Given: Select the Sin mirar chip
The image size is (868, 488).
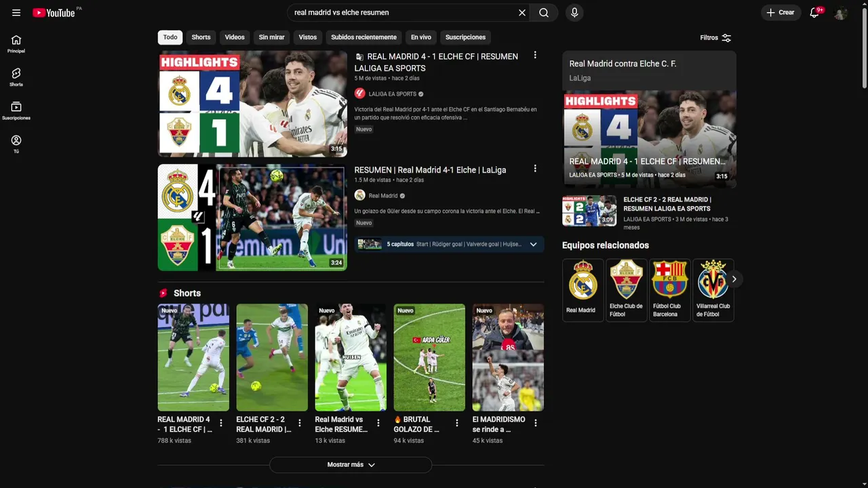Looking at the screenshot, I should (x=271, y=37).
